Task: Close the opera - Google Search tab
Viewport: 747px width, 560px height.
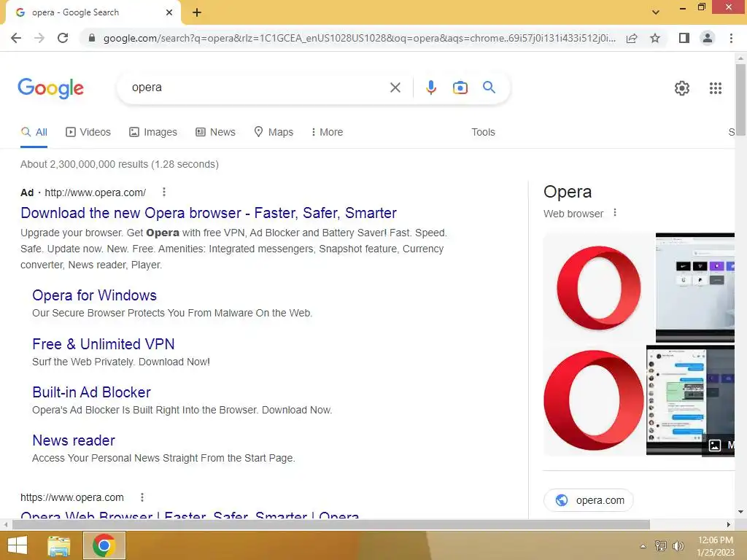Action: tap(169, 12)
